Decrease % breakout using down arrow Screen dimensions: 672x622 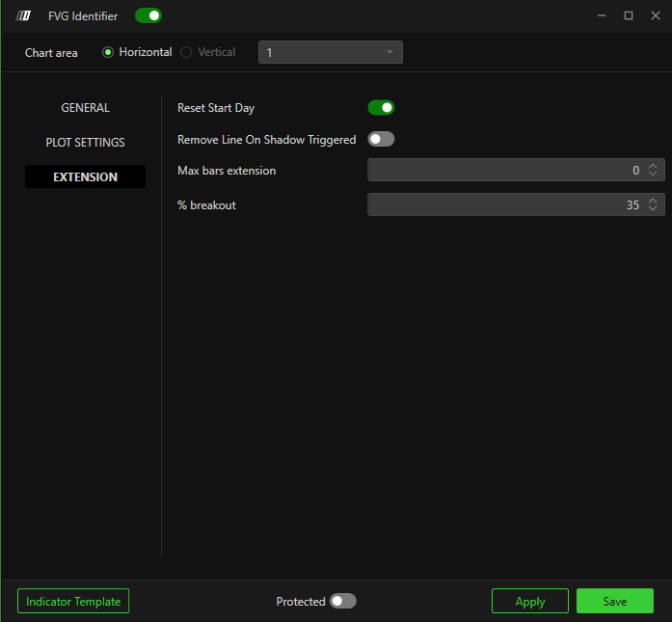coord(653,209)
